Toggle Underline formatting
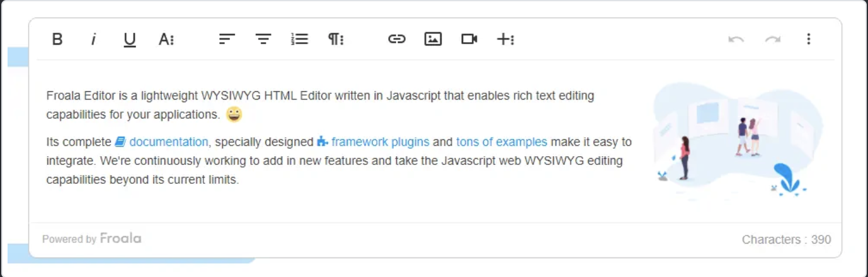868x277 pixels. (130, 39)
